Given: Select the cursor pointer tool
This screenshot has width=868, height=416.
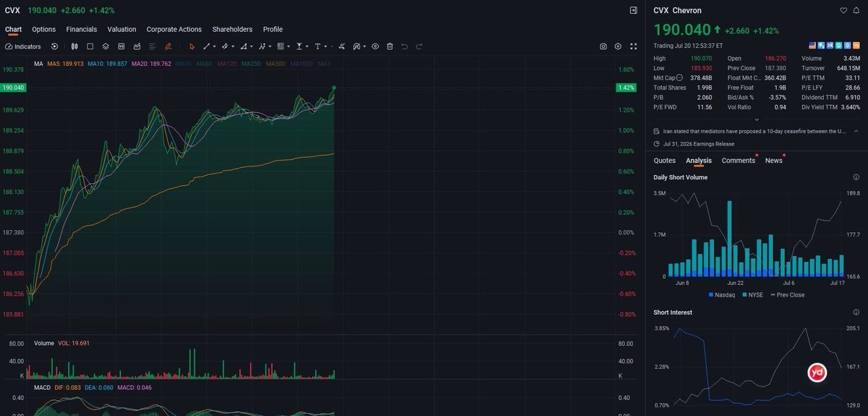Looking at the screenshot, I should coord(192,46).
